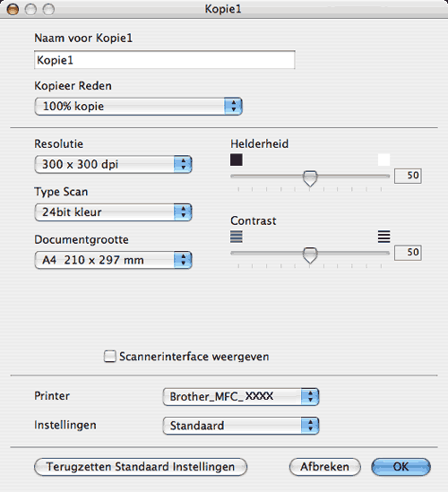448x492 pixels.
Task: Focus the Naam voor Kopie1 text field
Action: [x=164, y=60]
